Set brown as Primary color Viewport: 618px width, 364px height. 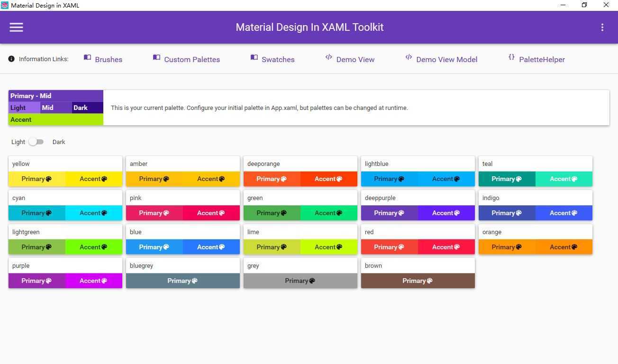tap(418, 281)
